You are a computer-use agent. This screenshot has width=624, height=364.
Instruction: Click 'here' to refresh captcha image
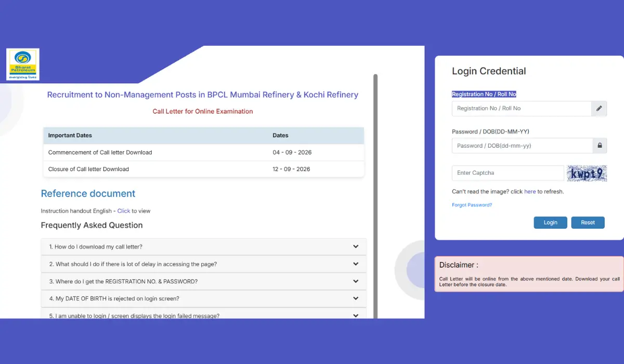(530, 191)
